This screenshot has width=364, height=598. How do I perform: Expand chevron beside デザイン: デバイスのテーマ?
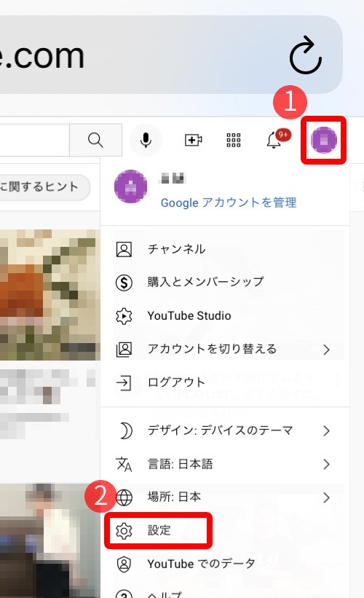point(326,431)
